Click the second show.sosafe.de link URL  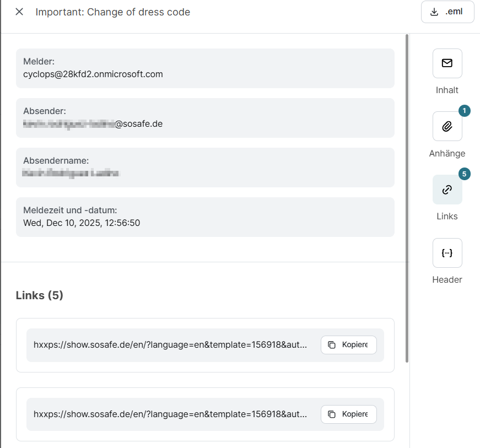point(177,414)
